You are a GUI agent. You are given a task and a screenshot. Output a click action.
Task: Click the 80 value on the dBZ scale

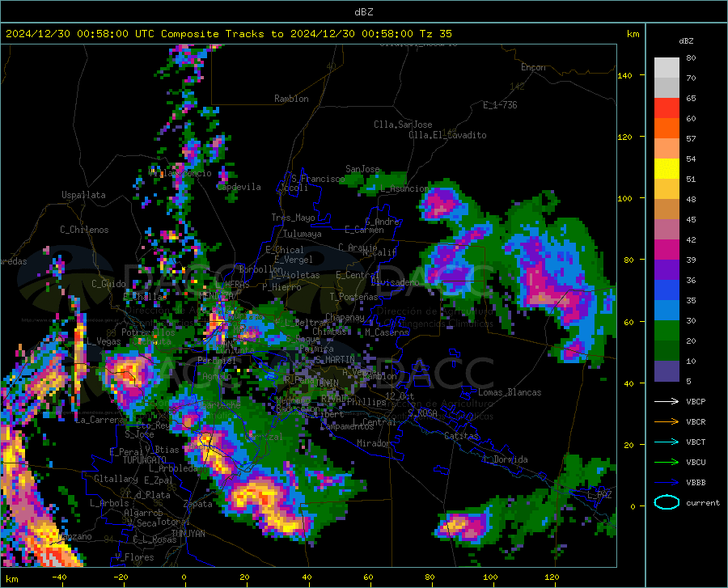click(x=691, y=58)
